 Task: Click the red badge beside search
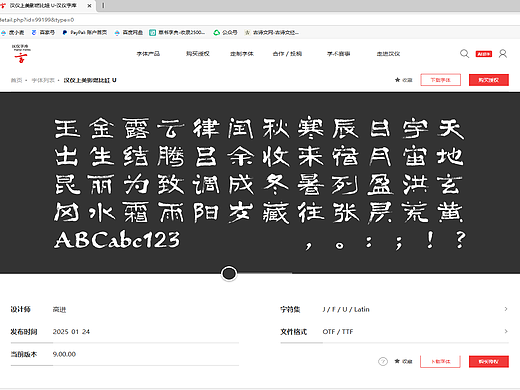click(x=484, y=54)
